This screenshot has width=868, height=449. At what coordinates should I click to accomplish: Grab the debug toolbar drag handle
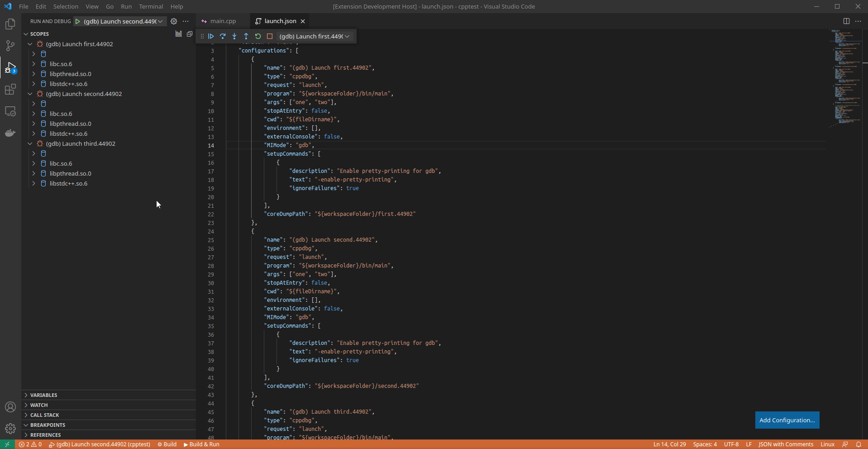click(202, 36)
